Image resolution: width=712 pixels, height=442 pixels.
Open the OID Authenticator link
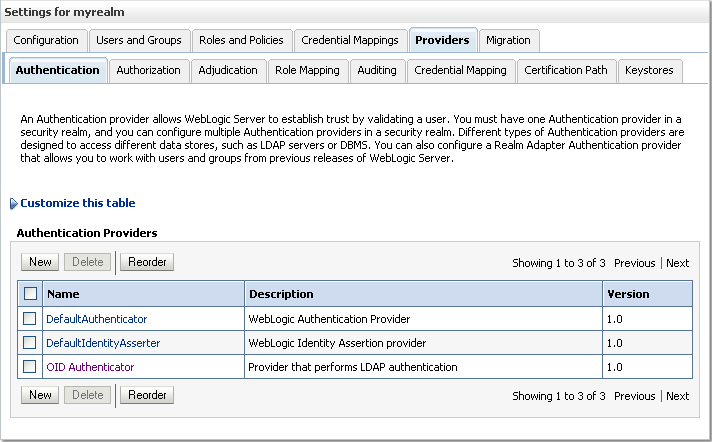(x=90, y=367)
